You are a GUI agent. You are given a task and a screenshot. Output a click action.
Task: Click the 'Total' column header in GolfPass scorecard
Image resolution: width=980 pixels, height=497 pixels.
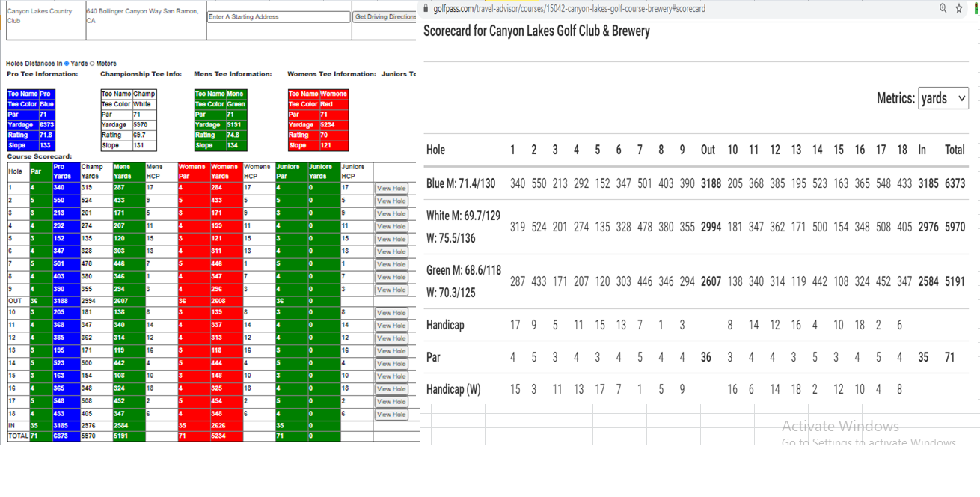[955, 150]
